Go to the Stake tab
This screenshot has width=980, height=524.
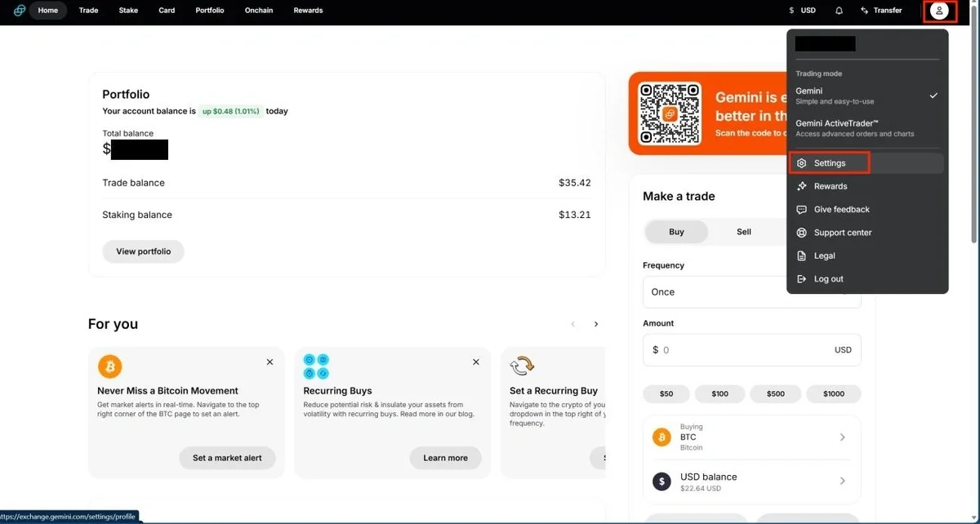point(128,11)
